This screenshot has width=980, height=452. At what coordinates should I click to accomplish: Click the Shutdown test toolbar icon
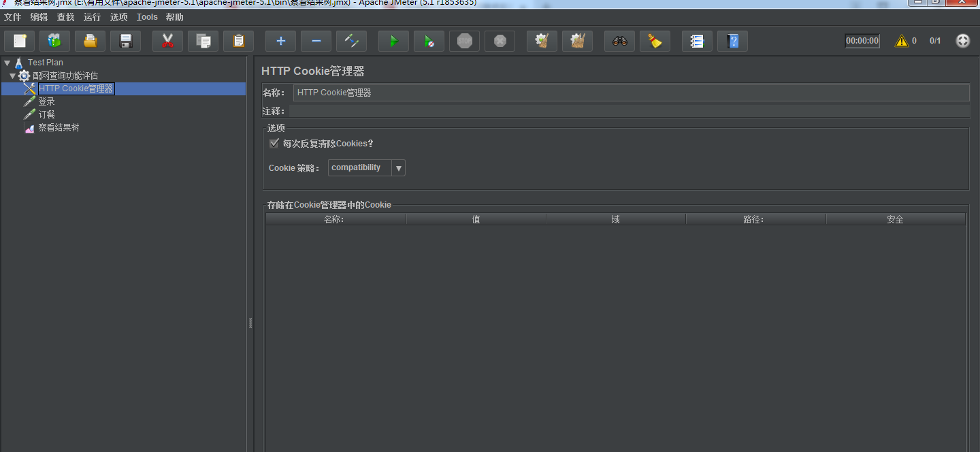[500, 41]
